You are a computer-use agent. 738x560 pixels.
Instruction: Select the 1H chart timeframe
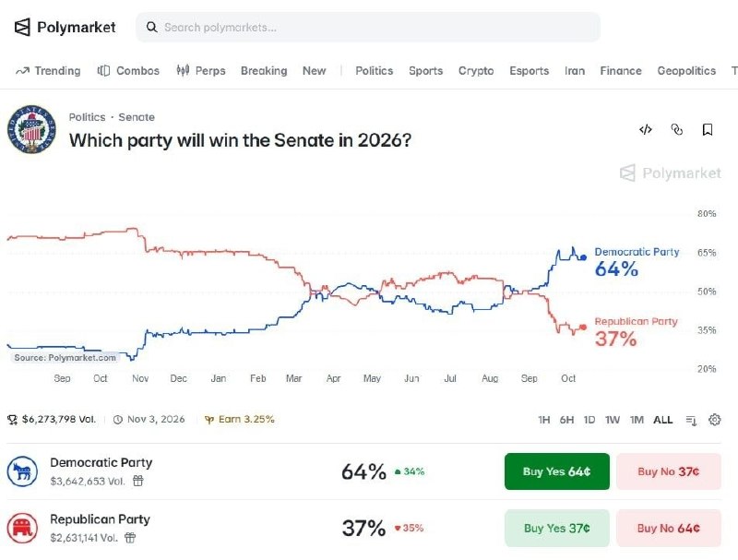pos(543,420)
